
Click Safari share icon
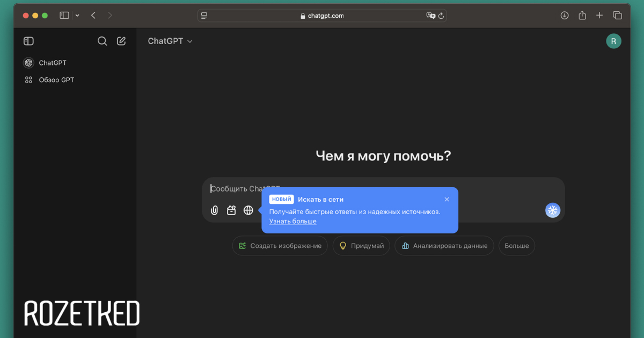coord(582,16)
